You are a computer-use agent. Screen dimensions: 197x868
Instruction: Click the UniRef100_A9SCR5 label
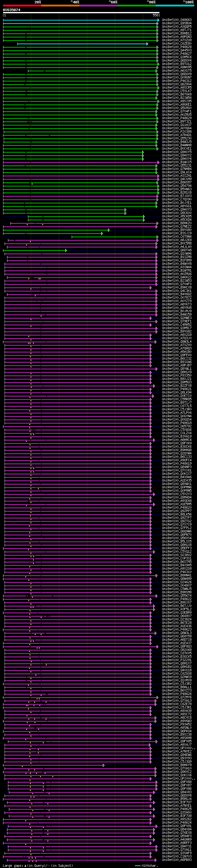177,88
